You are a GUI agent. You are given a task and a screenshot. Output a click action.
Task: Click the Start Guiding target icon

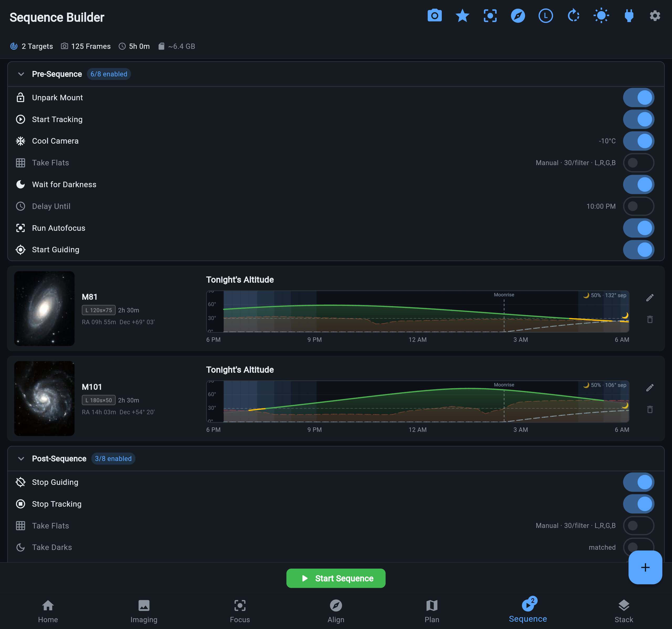click(21, 249)
